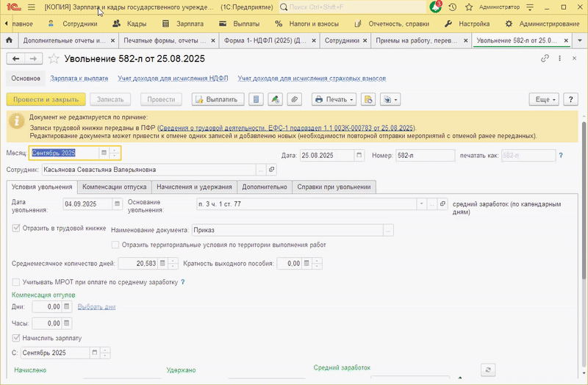Click the calculator recalculate toolbar icon
This screenshot has width=588, height=385.
[x=256, y=99]
